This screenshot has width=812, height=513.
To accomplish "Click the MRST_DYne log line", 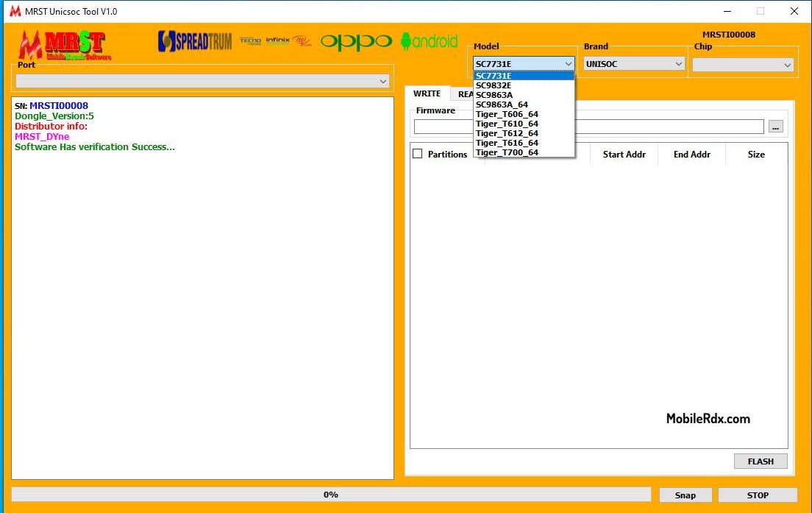I will pos(42,137).
